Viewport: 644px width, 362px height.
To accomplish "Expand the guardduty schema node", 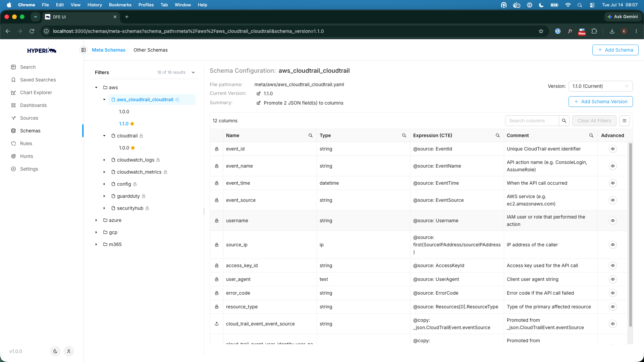I will pos(104,196).
